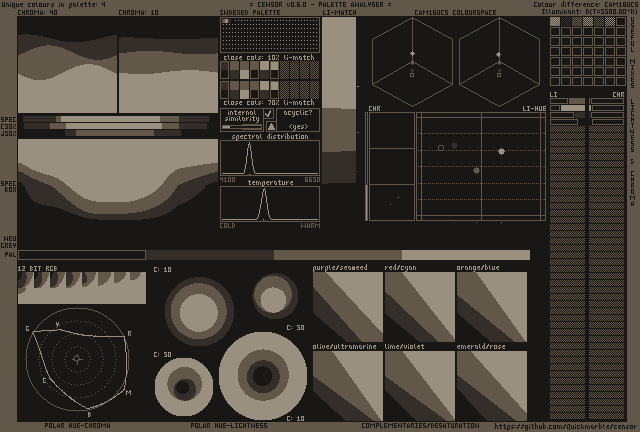Click the mid-brown segment of LI-MATCH column

click(339, 131)
